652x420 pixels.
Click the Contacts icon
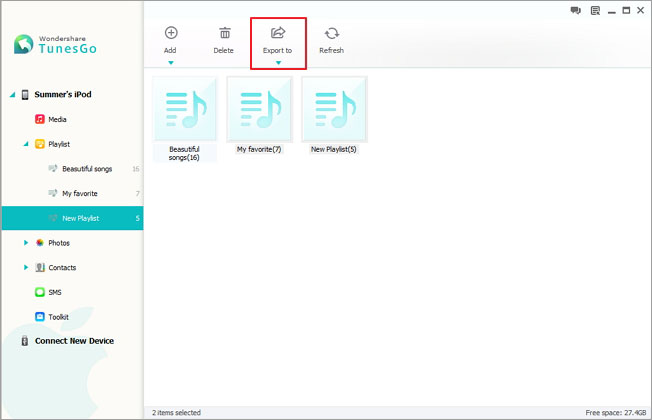pos(40,267)
